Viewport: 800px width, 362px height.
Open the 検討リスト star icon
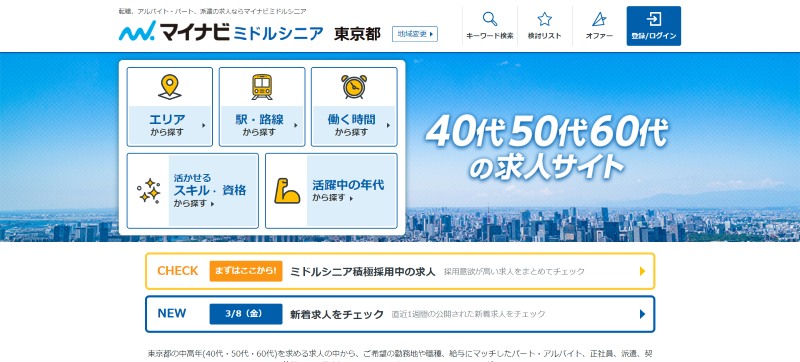544,19
